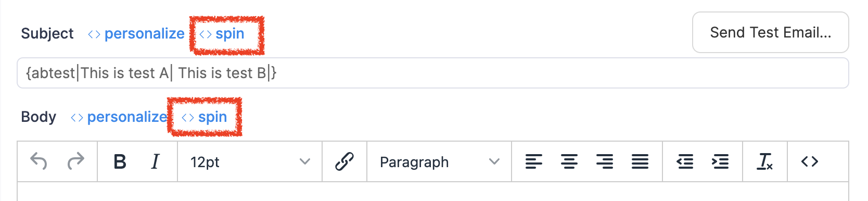Send Test Email button

[771, 32]
